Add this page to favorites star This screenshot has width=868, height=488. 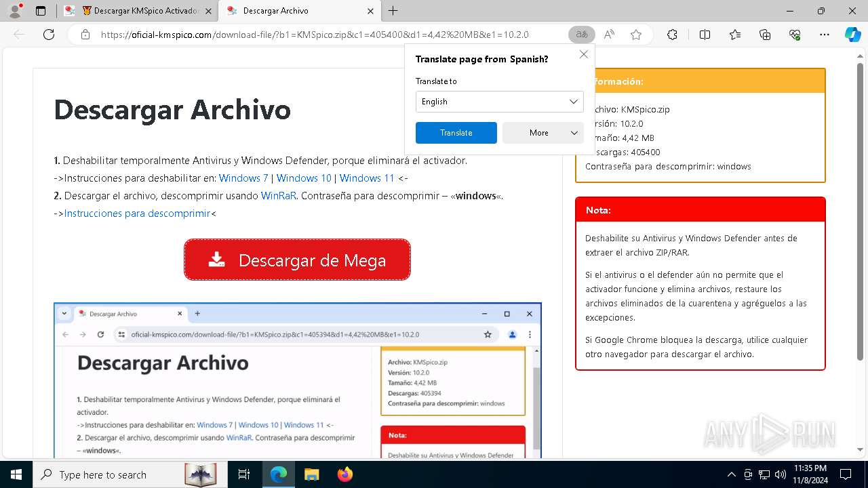[x=636, y=35]
